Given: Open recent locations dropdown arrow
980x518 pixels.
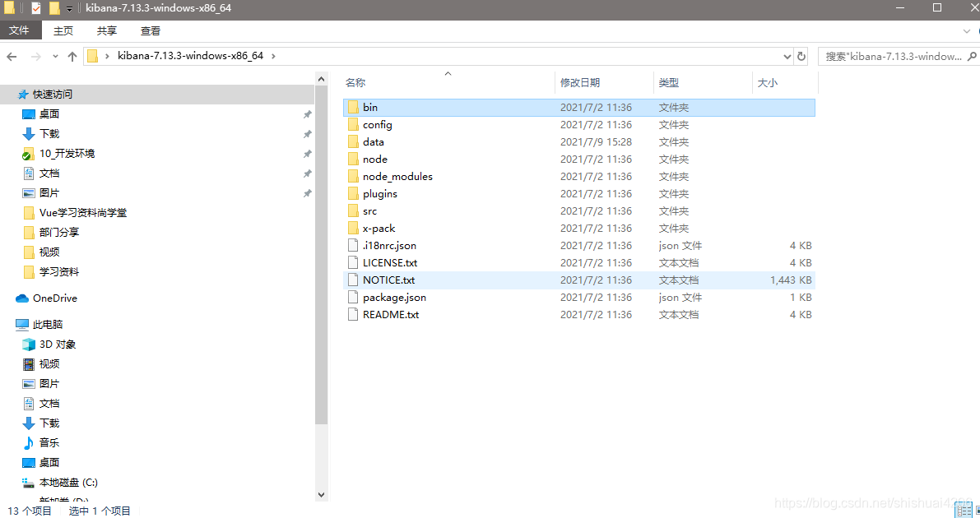Looking at the screenshot, I should (x=56, y=56).
